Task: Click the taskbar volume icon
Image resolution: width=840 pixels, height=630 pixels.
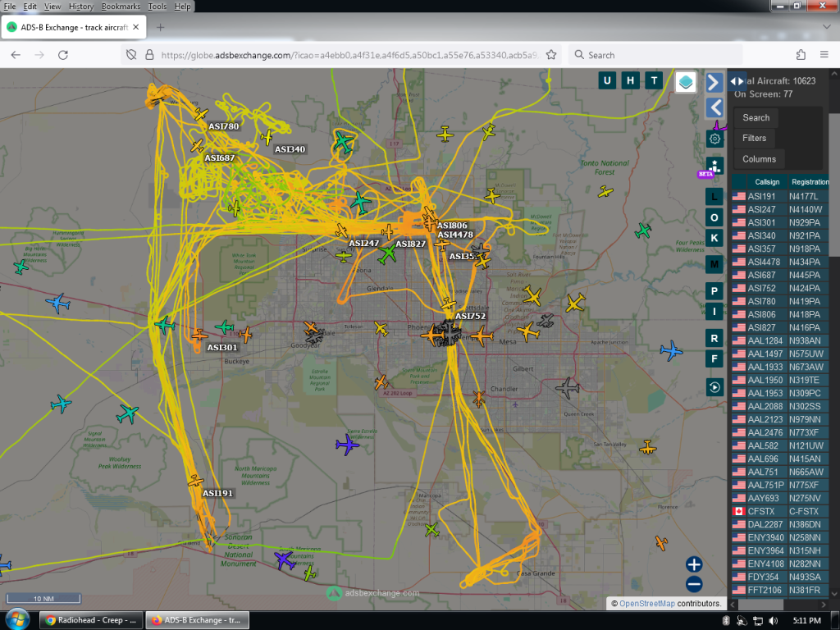Action: point(773,620)
